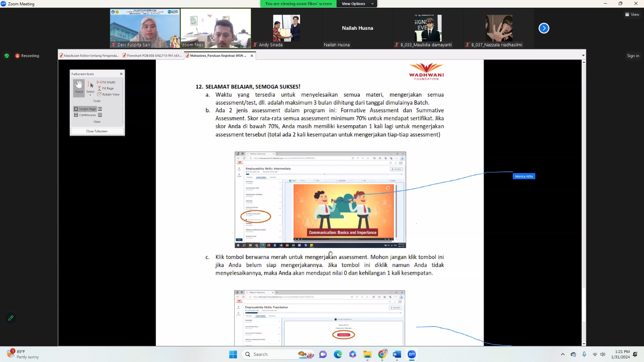Click the green annotation pencil icon
This screenshot has height=362, width=644.
click(11, 318)
